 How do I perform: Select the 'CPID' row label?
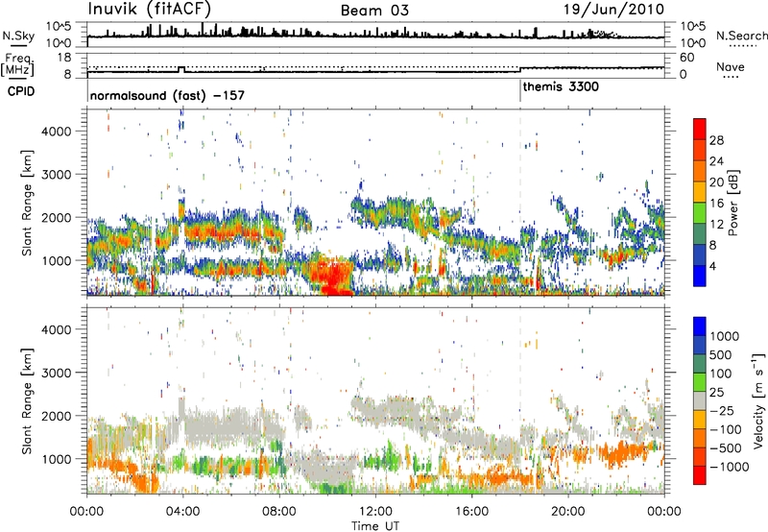click(x=21, y=91)
